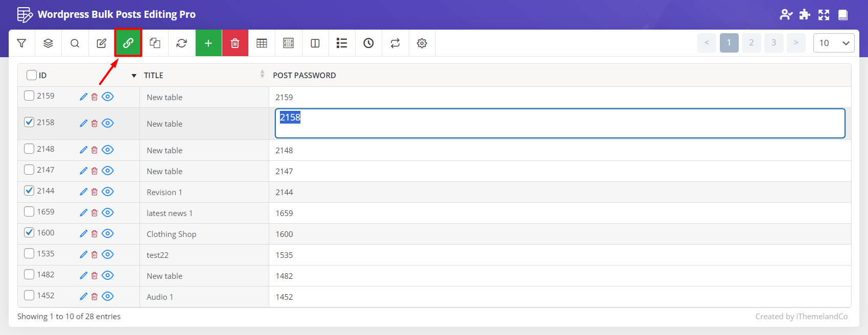The image size is (868, 335).
Task: Click the iThemelandCo credit text
Action: tap(801, 317)
